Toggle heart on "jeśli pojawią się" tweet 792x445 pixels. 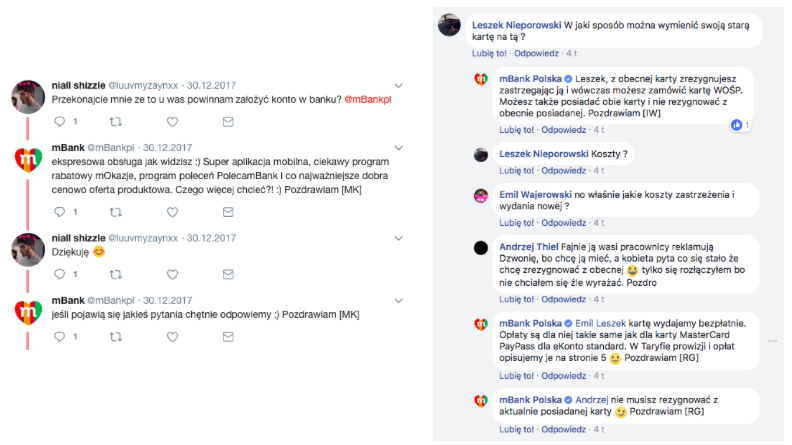click(172, 338)
